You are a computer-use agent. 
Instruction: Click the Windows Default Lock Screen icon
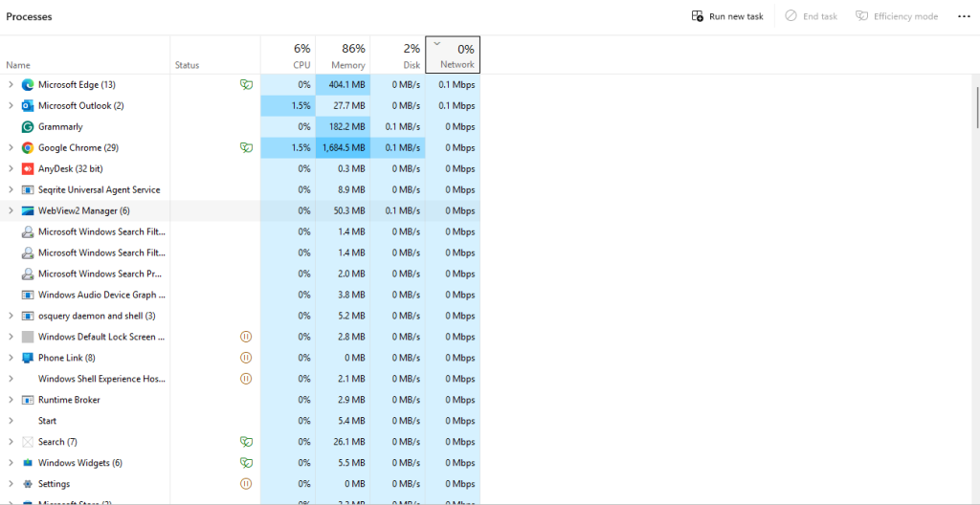28,337
